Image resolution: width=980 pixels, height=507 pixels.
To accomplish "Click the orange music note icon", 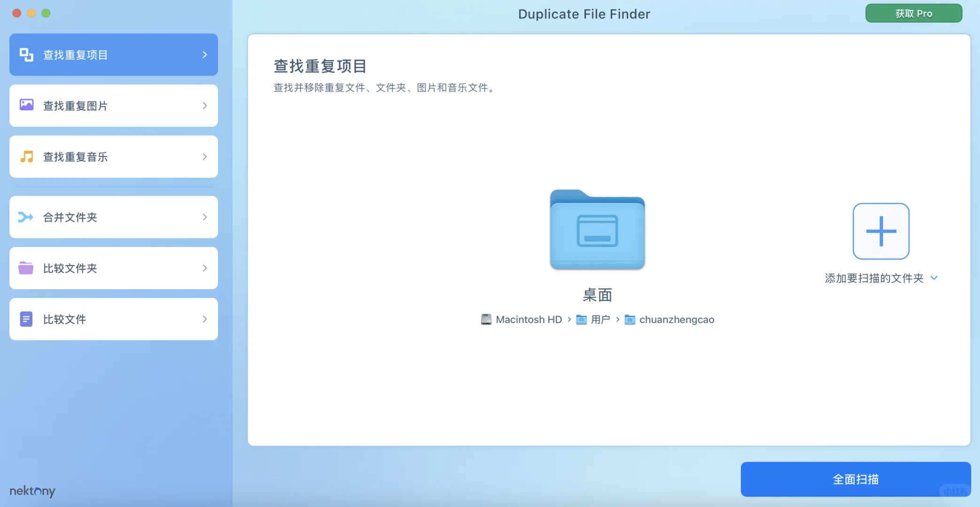I will (x=26, y=157).
